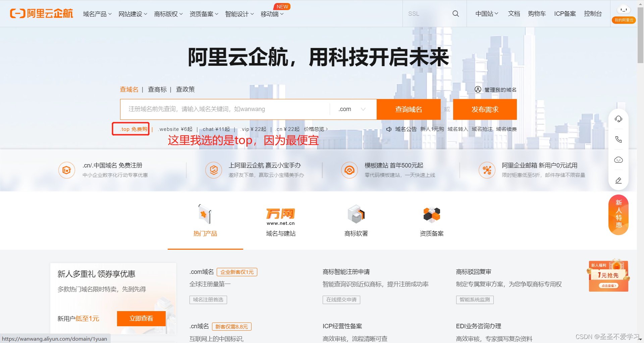Viewport: 644px width, 343px height.
Task: Expand the 域名产品 menu
Action: [x=97, y=14]
